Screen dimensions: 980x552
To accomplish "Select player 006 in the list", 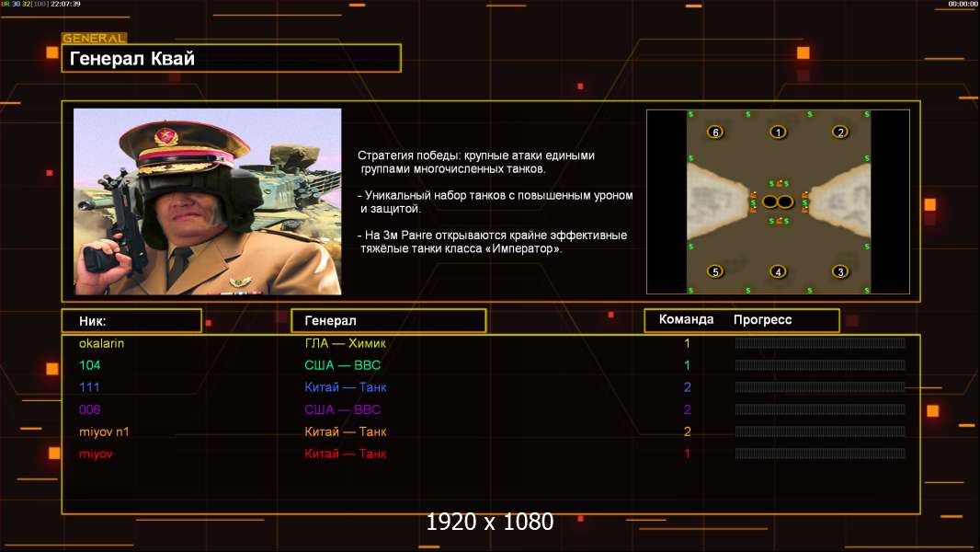I will pyautogui.click(x=89, y=409).
